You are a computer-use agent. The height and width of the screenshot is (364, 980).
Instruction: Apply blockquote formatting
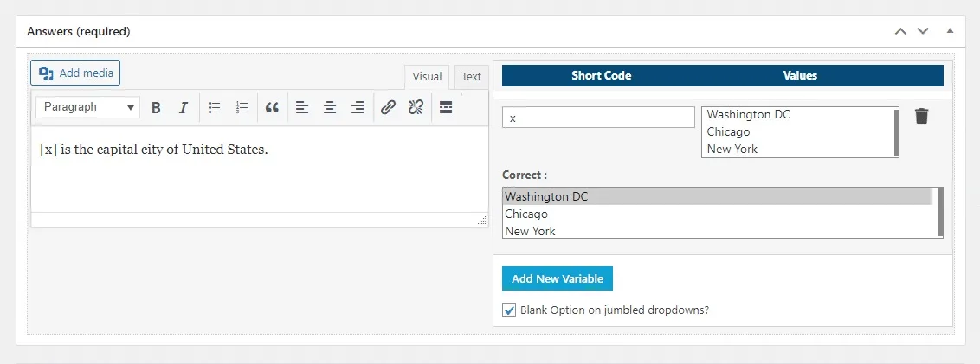(x=272, y=108)
